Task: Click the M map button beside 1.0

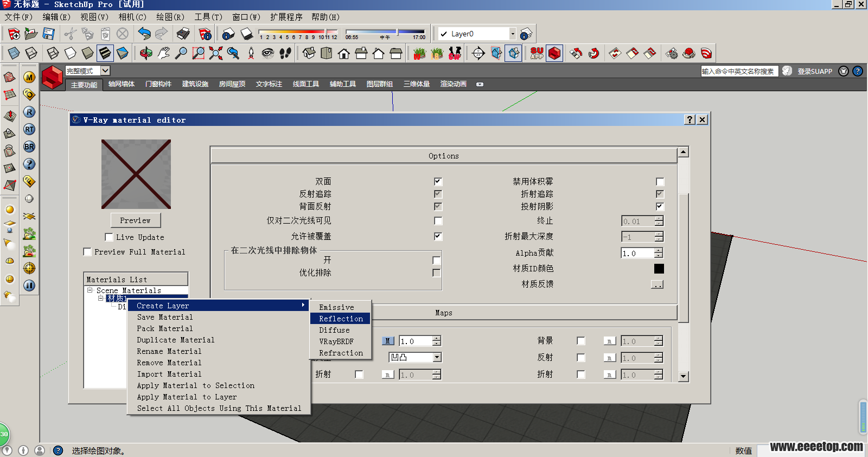Action: pos(387,341)
